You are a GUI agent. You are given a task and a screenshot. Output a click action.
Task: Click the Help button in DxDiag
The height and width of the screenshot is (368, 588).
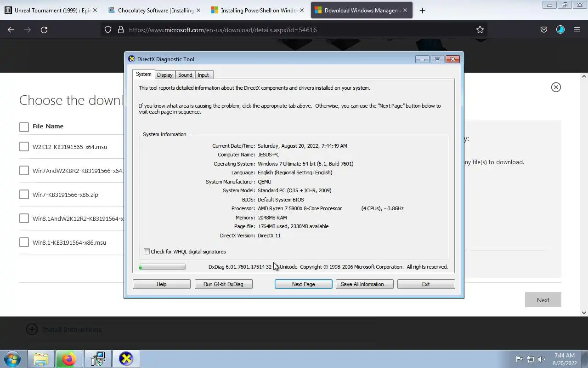(161, 284)
